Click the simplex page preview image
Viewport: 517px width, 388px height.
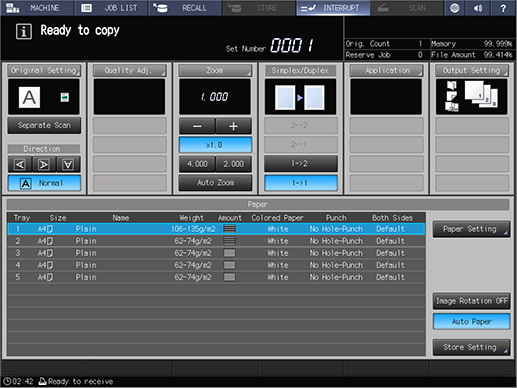click(x=300, y=97)
